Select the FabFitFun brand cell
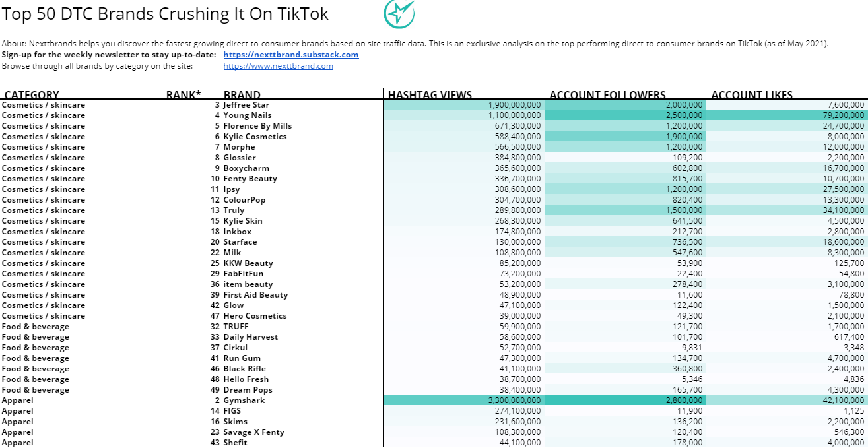This screenshot has width=868, height=448. 243,274
